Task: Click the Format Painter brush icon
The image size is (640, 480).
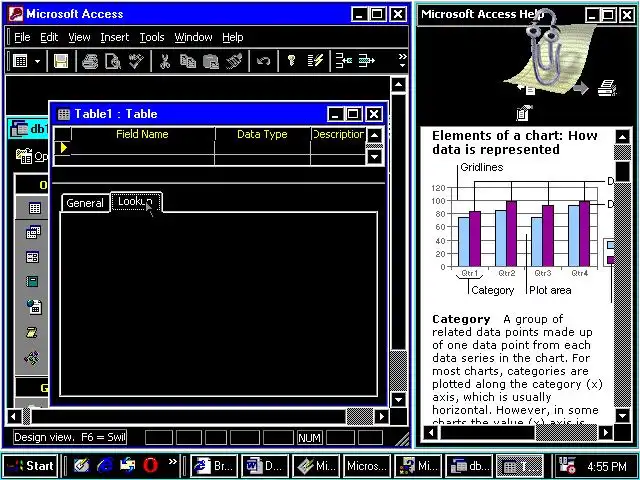Action: click(234, 61)
